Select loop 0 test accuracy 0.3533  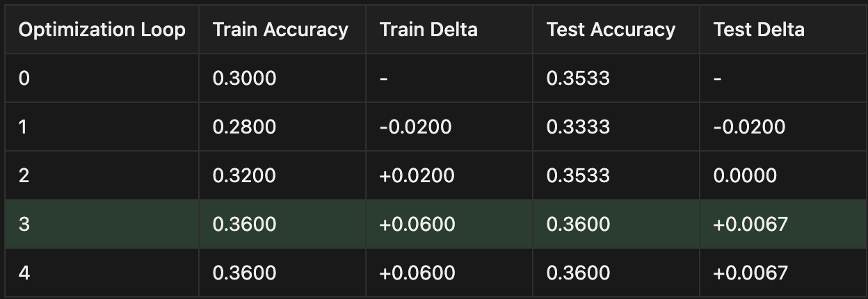coord(578,78)
